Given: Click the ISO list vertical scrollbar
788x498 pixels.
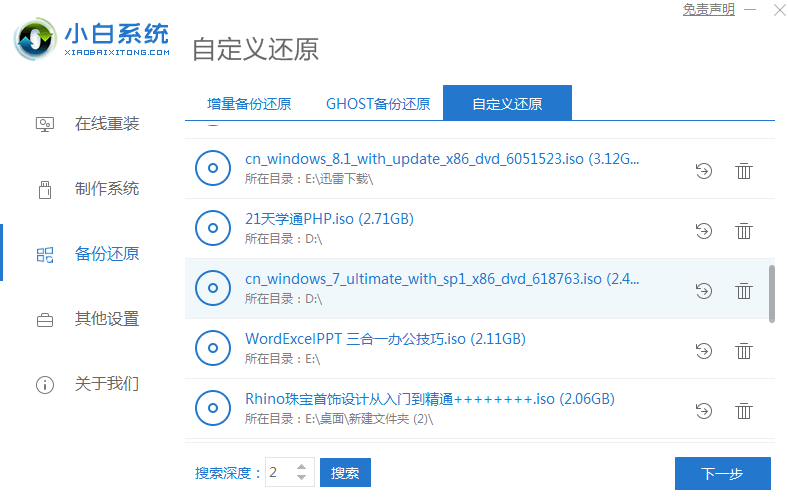Looking at the screenshot, I should tap(771, 294).
